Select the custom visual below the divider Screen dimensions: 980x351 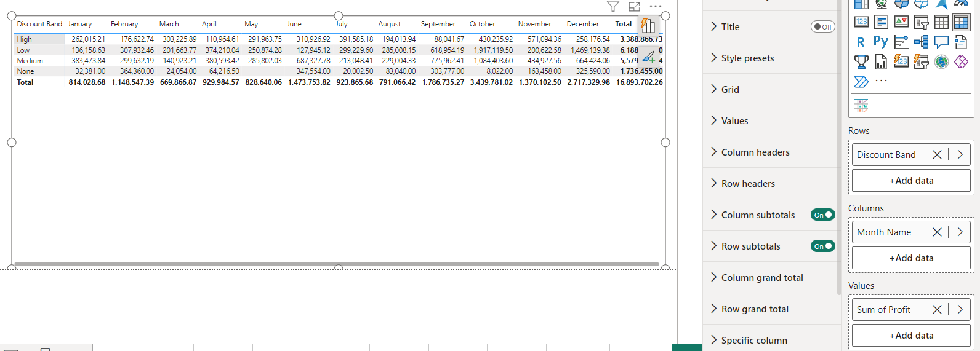click(861, 105)
